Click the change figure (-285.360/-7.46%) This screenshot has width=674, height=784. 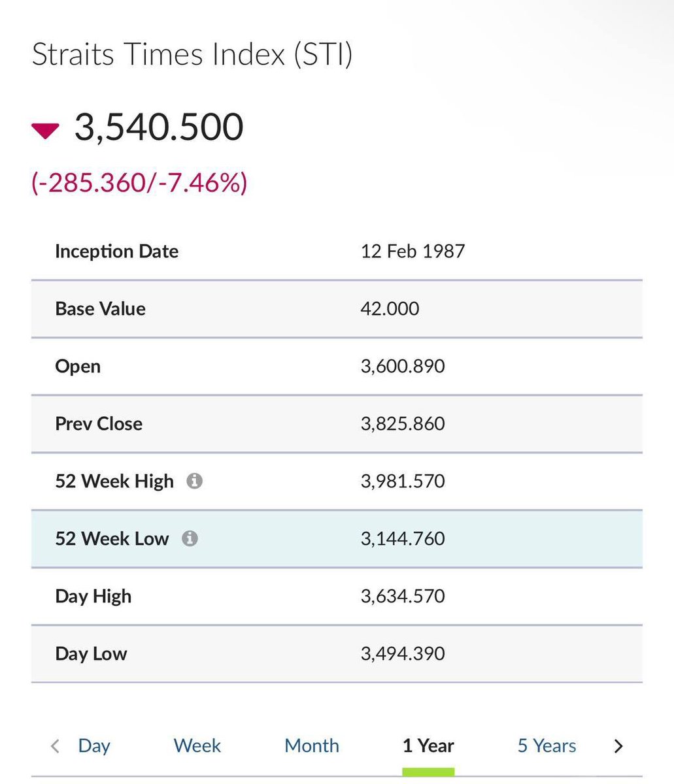(x=139, y=183)
